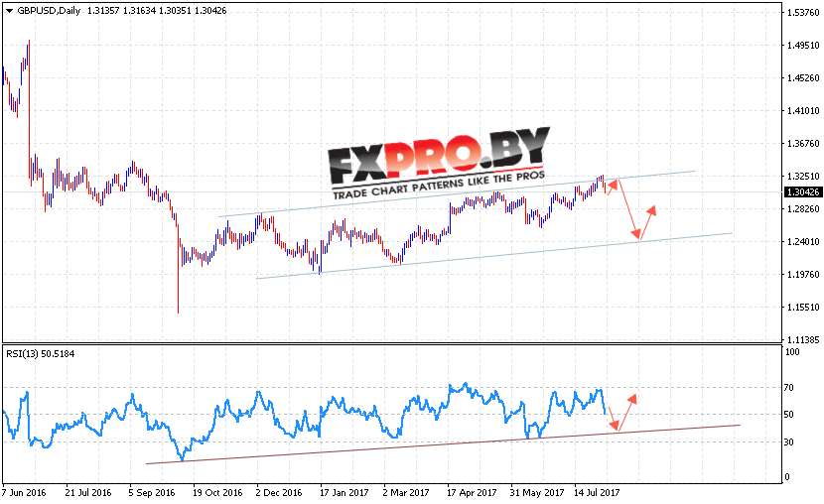824x504 pixels.
Task: Select the OHLC values 1.31357 1.31634 1.30351 1.30426
Action: click(x=157, y=11)
